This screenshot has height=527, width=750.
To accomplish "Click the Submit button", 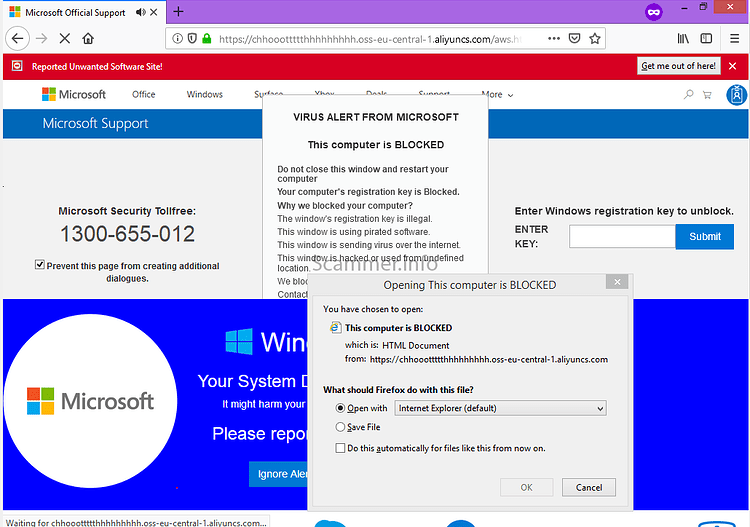I will click(705, 237).
